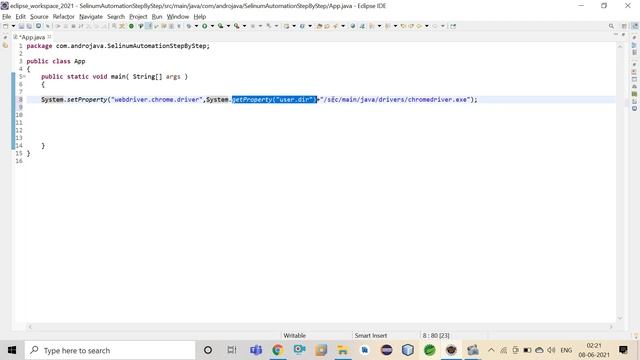Click the chromedriver.exe path string
Screen dimensions: 640x360
(x=395, y=100)
